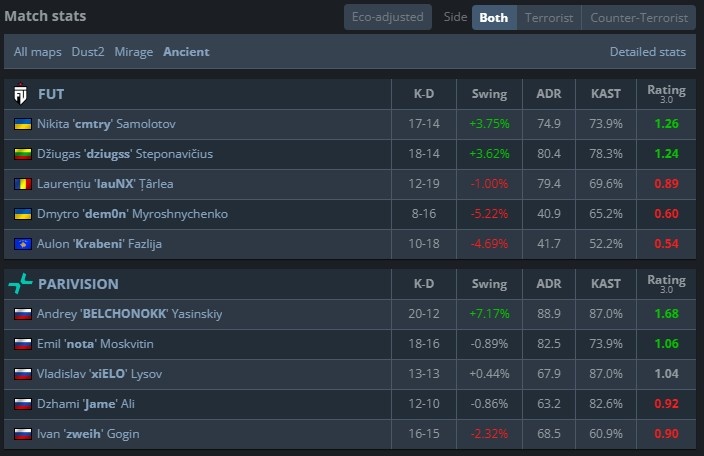Open the Detailed stats link
Viewport: 704px width, 456px height.
tap(648, 51)
